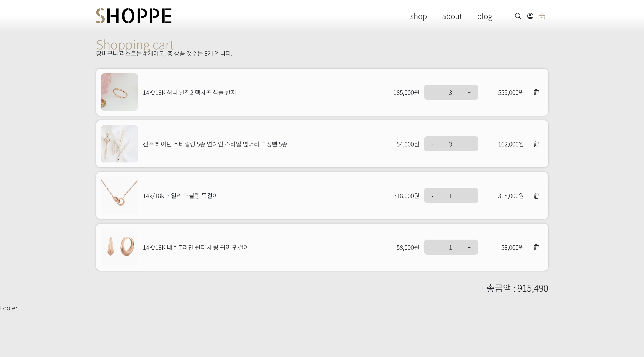This screenshot has width=644, height=357.
Task: Navigate to the blog menu item
Action: (484, 16)
